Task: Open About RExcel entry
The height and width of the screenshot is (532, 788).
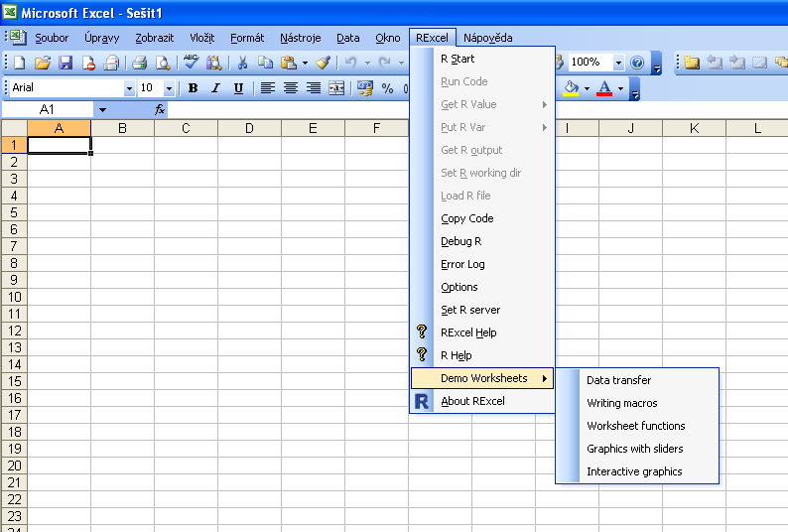Action: click(x=482, y=401)
